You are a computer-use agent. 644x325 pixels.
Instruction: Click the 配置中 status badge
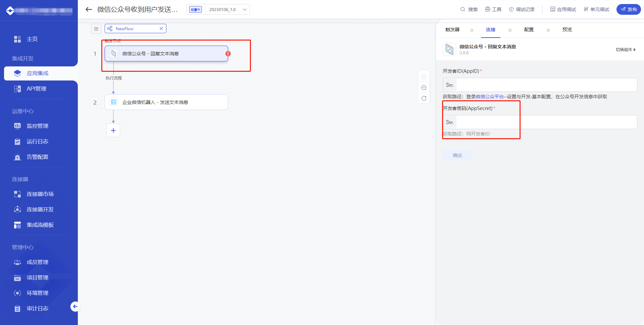[196, 9]
